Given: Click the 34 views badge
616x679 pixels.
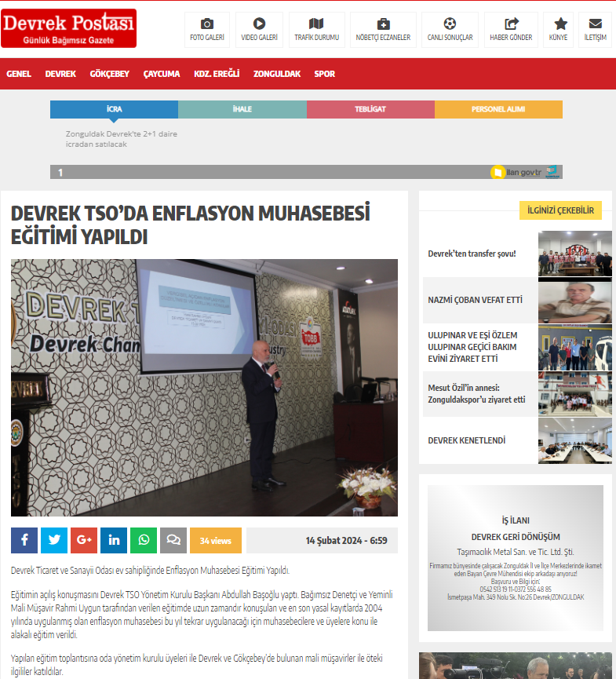Looking at the screenshot, I should click(x=216, y=540).
